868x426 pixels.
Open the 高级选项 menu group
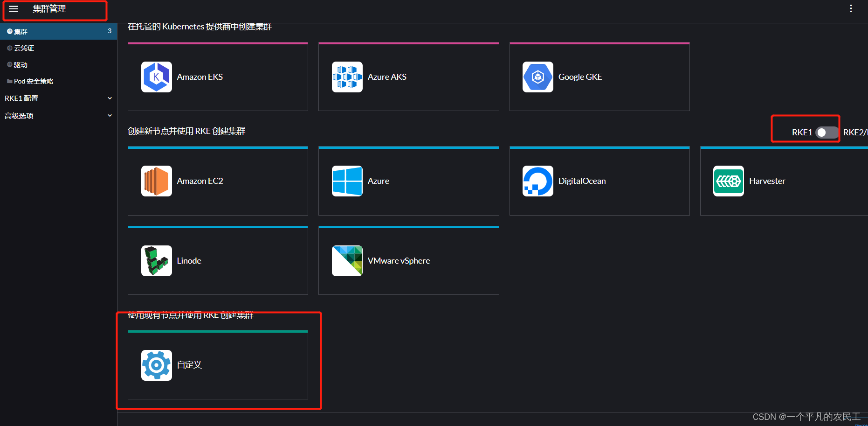(58, 115)
